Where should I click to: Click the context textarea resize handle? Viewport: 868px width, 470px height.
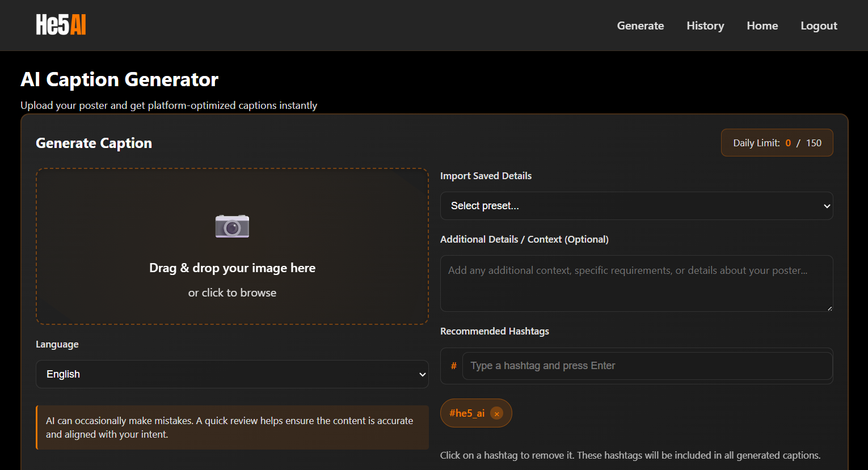[829, 308]
